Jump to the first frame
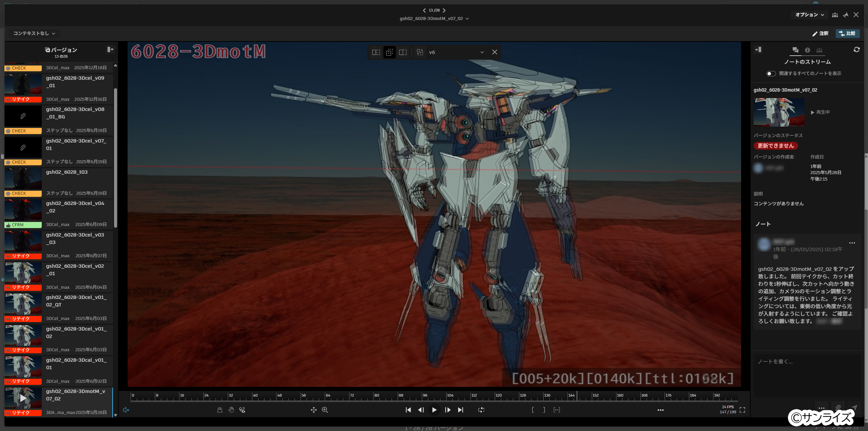Screen dimensions: 868x431 tap(408, 410)
